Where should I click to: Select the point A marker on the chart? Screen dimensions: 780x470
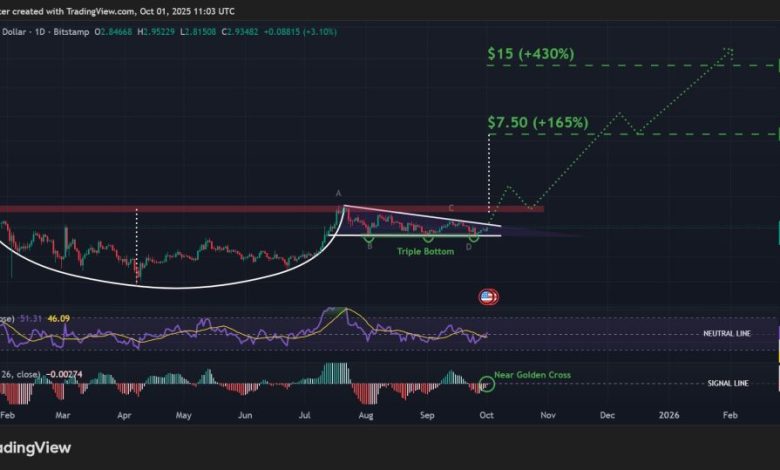[339, 193]
